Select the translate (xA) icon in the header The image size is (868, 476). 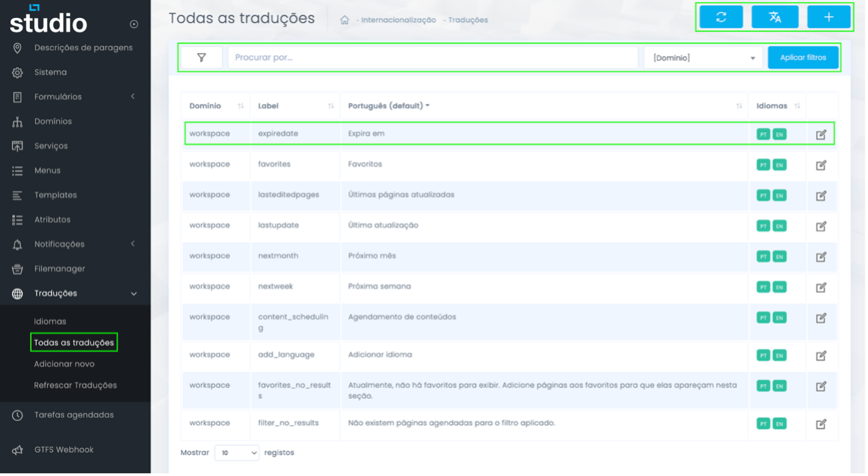[776, 17]
